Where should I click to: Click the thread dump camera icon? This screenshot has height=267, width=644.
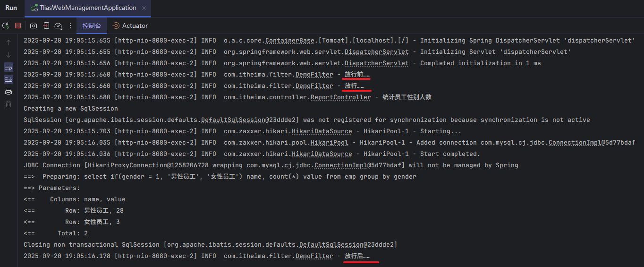pyautogui.click(x=34, y=26)
